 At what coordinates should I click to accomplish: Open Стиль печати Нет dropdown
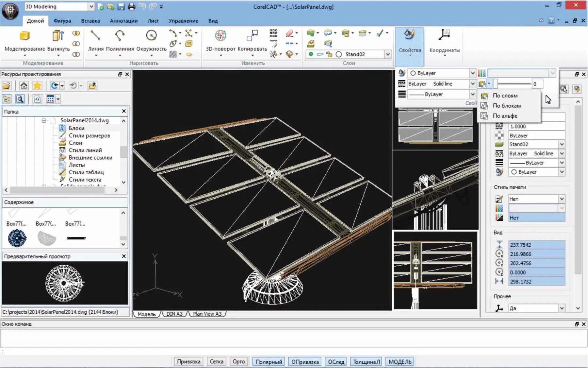tap(562, 199)
